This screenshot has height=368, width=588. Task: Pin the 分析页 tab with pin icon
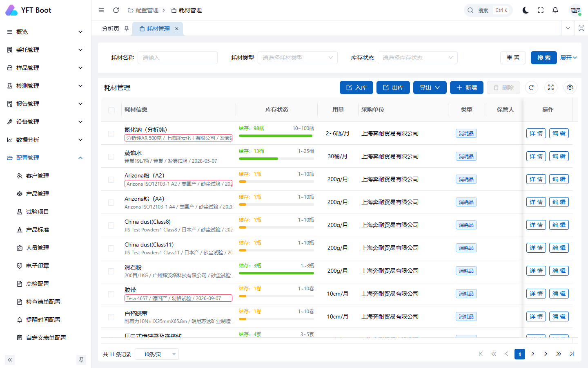127,29
